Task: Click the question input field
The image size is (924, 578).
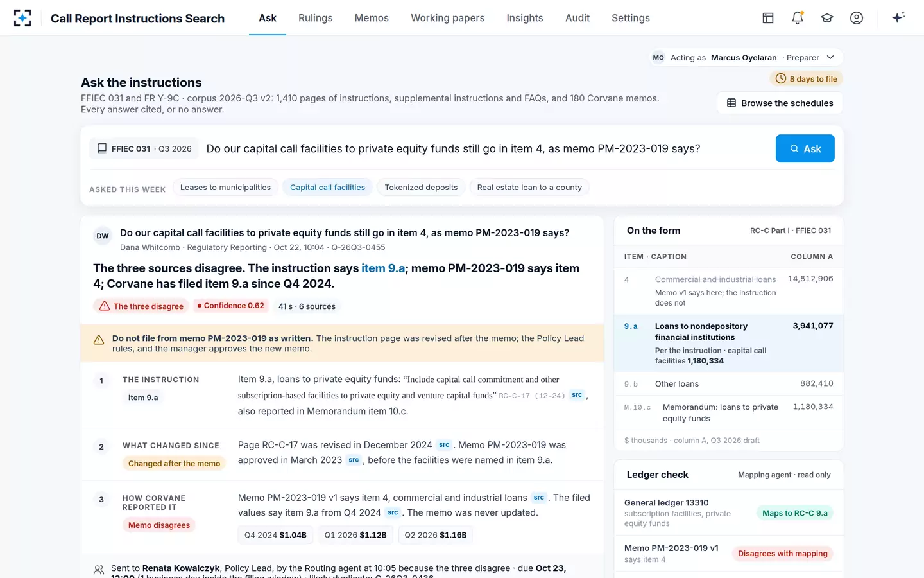Action: coord(486,148)
